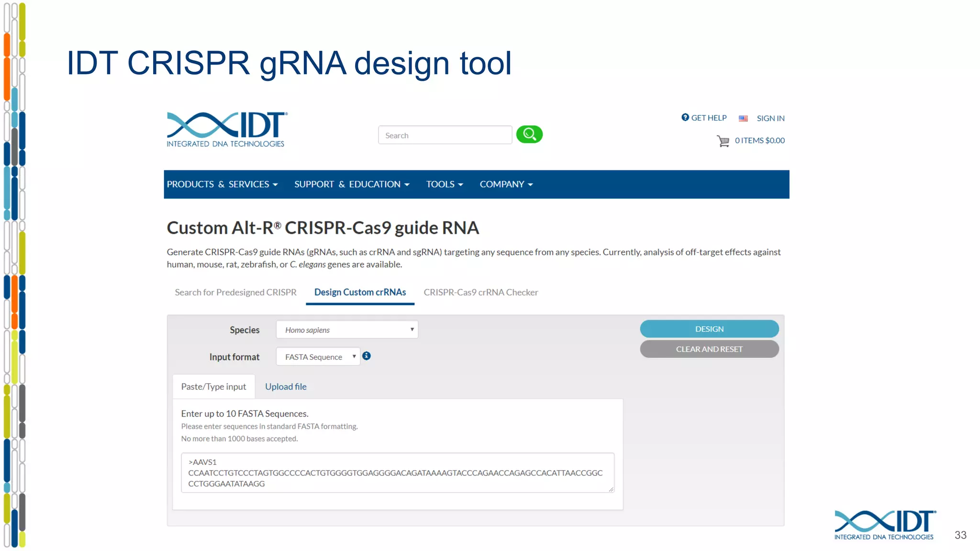980x551 pixels.
Task: Click the Get Help question mark icon
Action: coord(685,117)
